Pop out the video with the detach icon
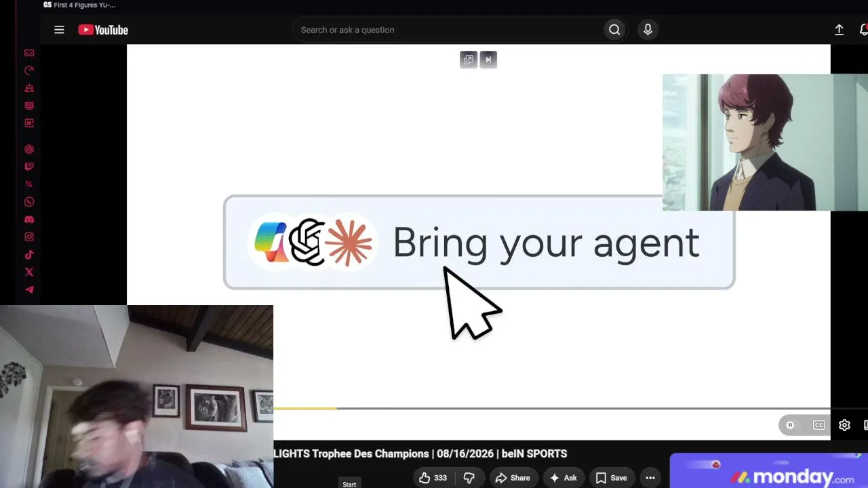Image resolution: width=868 pixels, height=488 pixels. [x=469, y=60]
